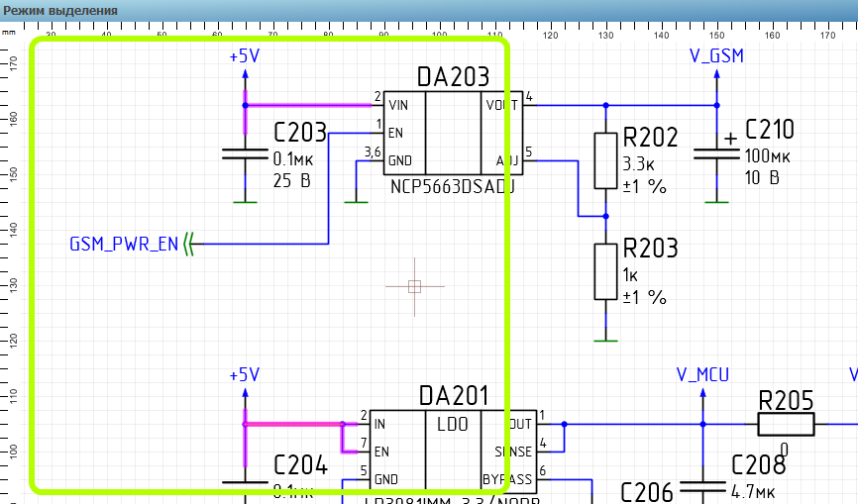Click the ground symbol under C203

click(x=245, y=202)
